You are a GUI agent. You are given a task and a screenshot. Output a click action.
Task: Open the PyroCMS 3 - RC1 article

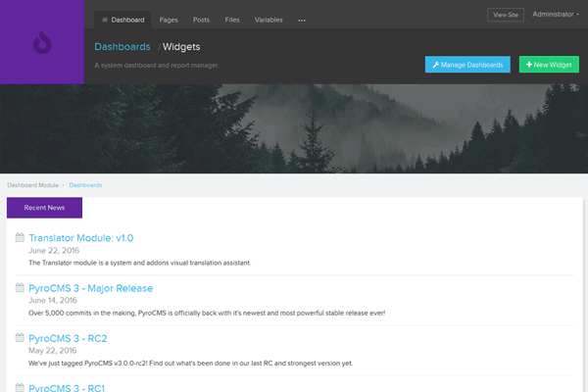tap(67, 388)
